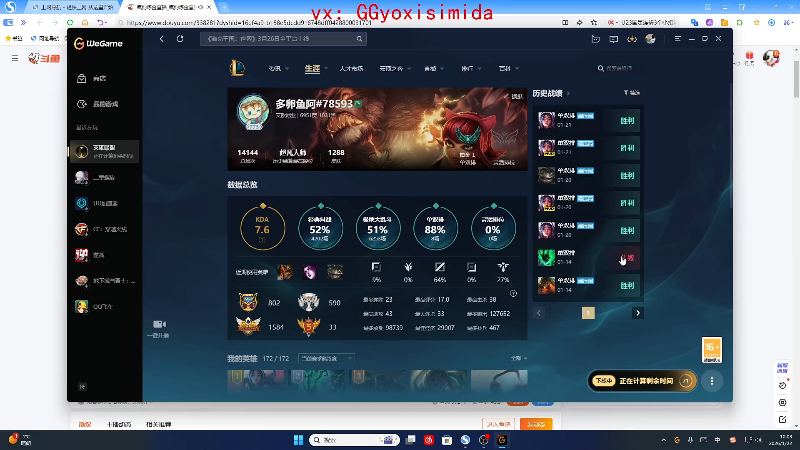This screenshot has height=450, width=800.
Task: Collapse the WeGame sidebar with bottom toggle
Action: coord(82,387)
